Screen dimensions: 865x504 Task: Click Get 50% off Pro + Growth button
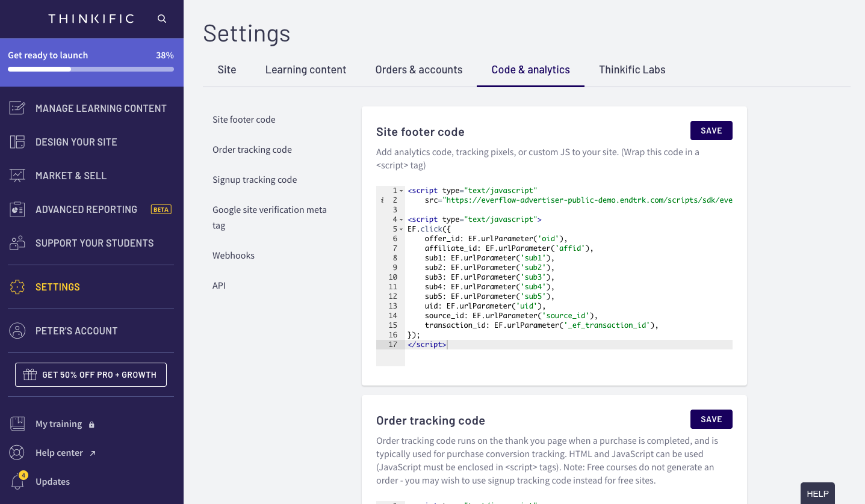tap(91, 375)
